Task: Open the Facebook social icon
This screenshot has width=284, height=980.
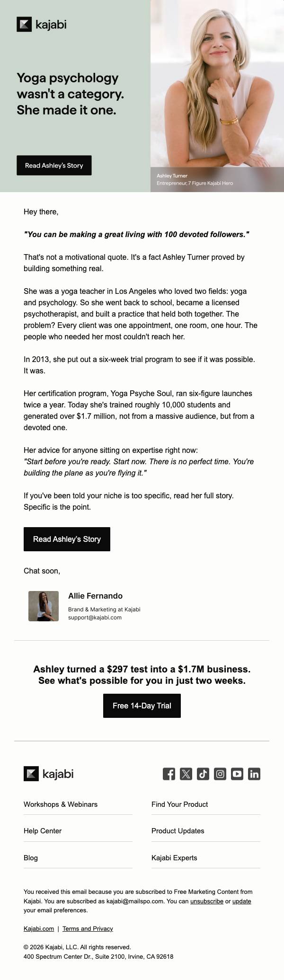Action: click(x=169, y=774)
